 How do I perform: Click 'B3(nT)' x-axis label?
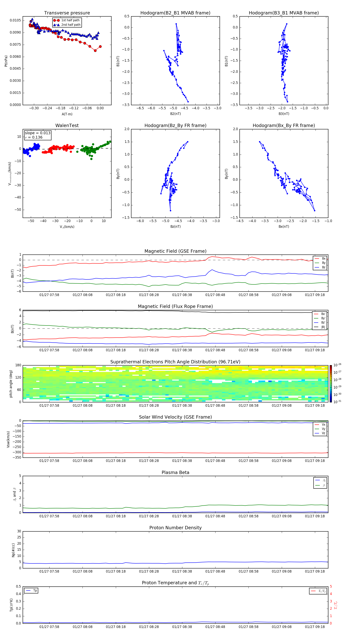[284, 114]
